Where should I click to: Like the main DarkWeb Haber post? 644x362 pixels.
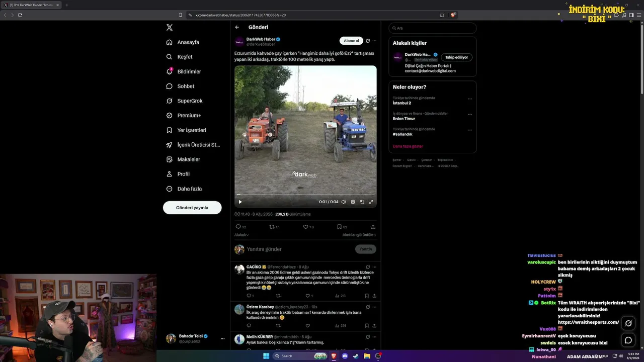click(x=308, y=227)
